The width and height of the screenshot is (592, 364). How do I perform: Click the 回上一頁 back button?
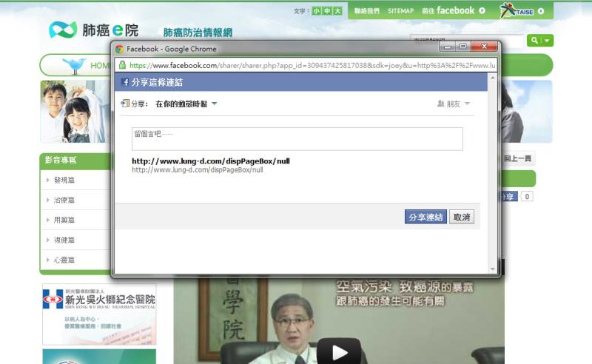517,158
